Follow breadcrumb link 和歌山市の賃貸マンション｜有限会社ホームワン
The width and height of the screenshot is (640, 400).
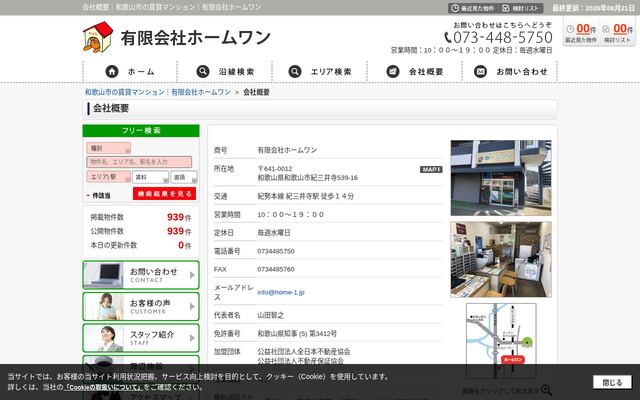[158, 92]
